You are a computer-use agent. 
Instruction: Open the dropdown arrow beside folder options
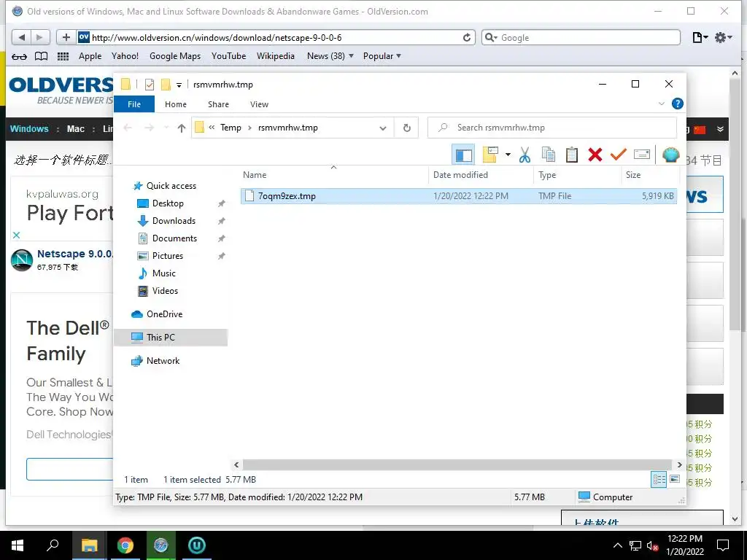click(x=508, y=155)
